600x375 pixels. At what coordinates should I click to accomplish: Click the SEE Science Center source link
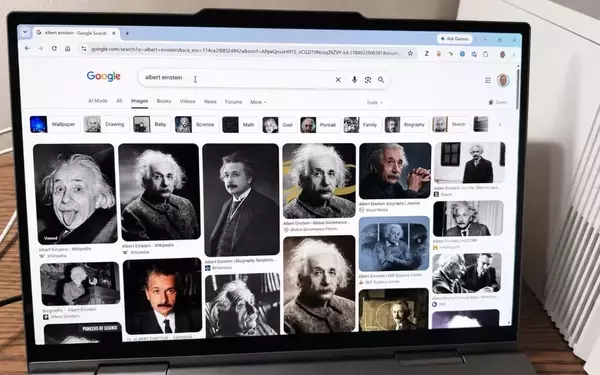pos(380,282)
